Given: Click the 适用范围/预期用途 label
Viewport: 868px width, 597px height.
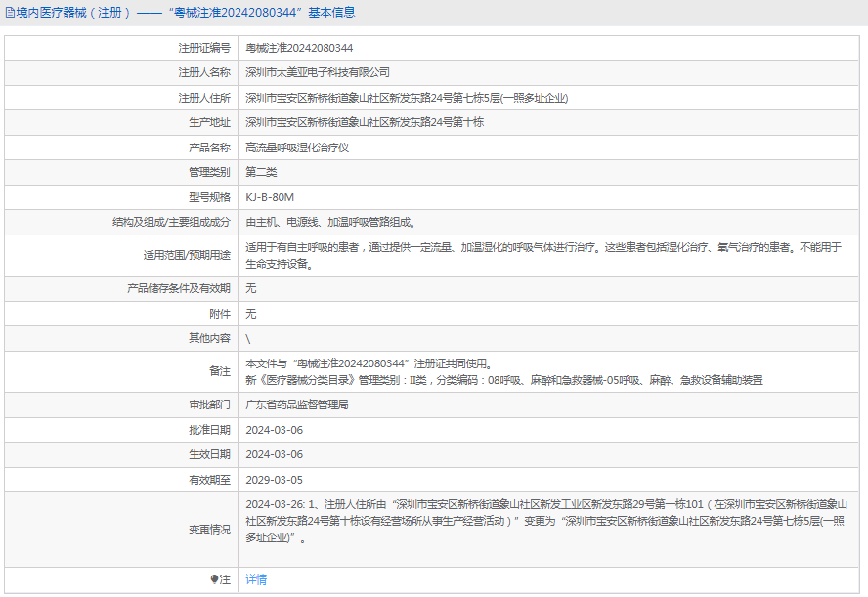Looking at the screenshot, I should point(187,256).
